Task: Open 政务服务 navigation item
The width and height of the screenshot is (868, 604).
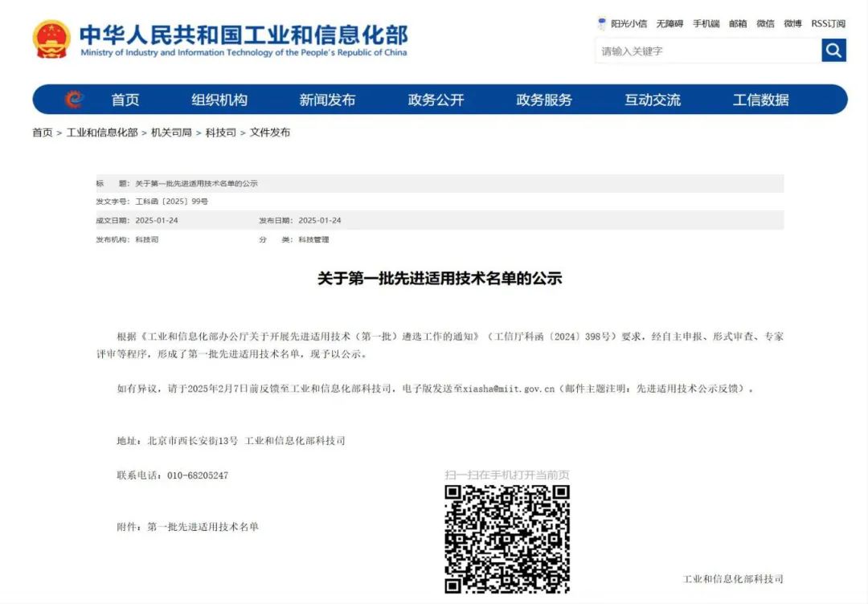Action: tap(544, 100)
